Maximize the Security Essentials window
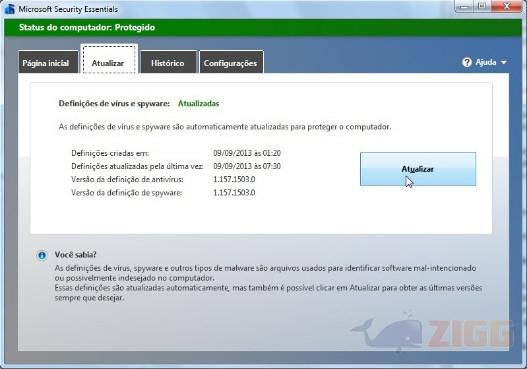Screen dimensions: 527x369 tap(482, 6)
